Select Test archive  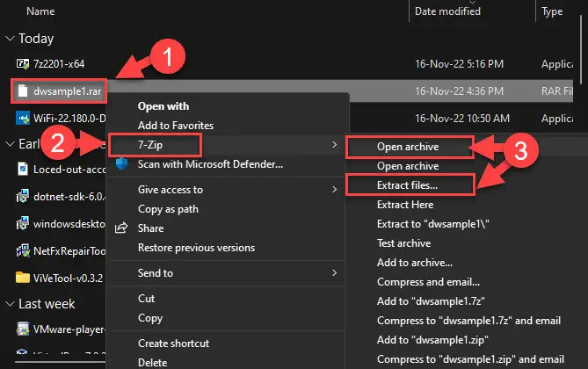[x=404, y=243]
